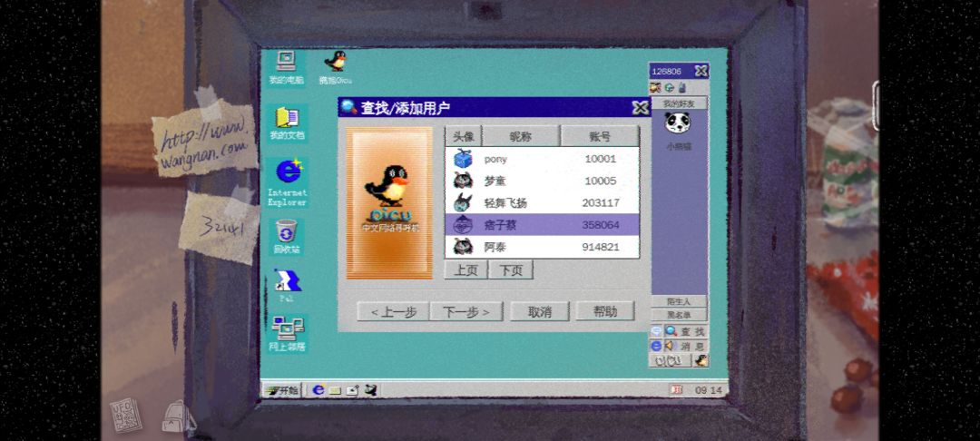Launch the Internet Explorer quick-launch icon in the taskbar

[318, 390]
